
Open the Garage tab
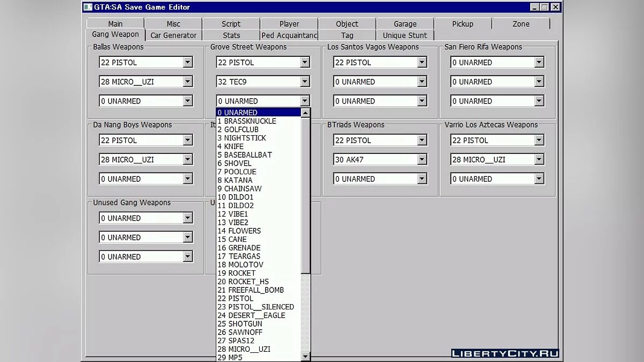point(405,24)
